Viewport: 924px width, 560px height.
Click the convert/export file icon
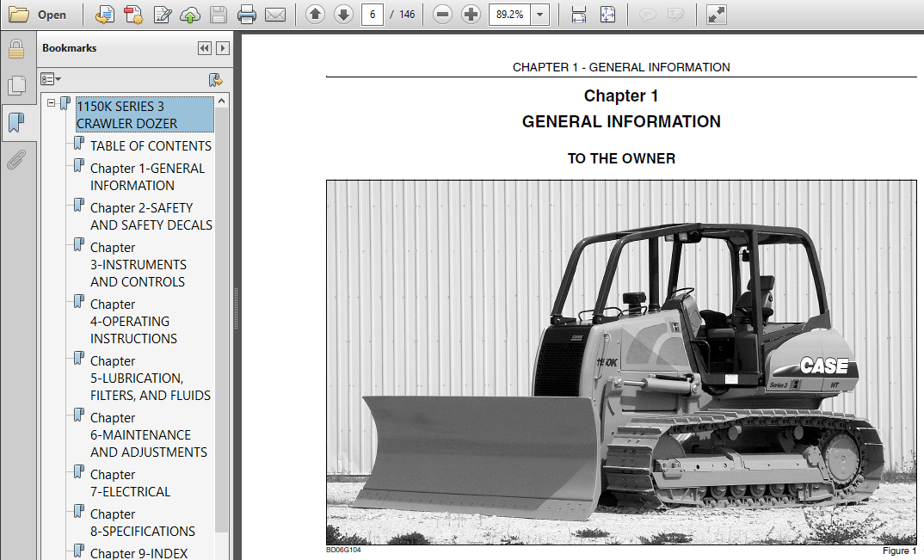pyautogui.click(x=105, y=15)
